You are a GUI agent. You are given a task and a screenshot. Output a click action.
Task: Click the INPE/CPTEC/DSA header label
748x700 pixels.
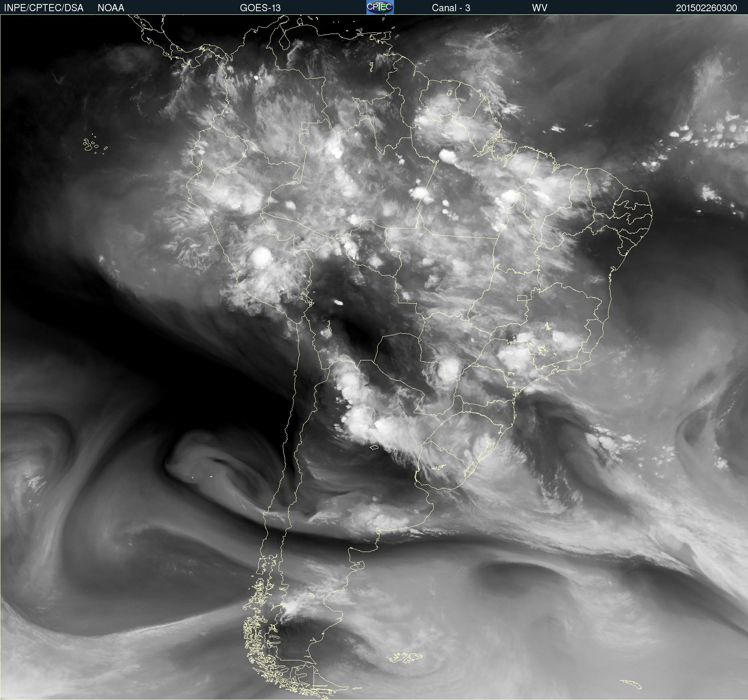pyautogui.click(x=44, y=8)
